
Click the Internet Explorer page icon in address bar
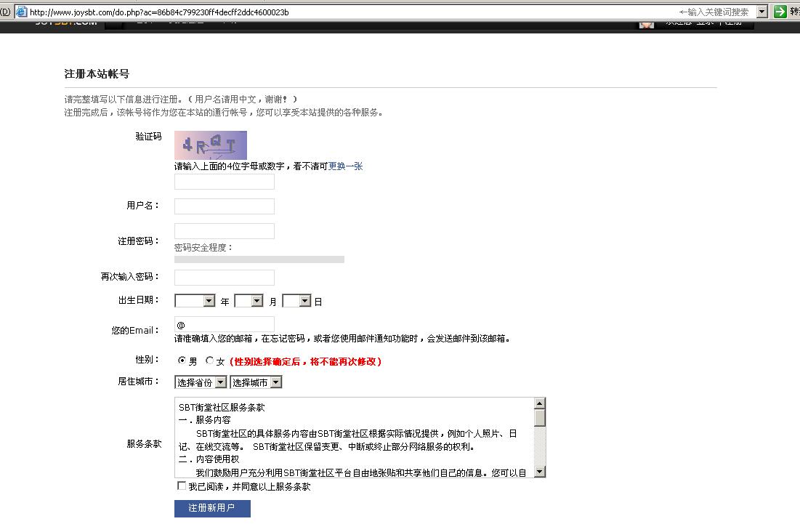(x=21, y=12)
